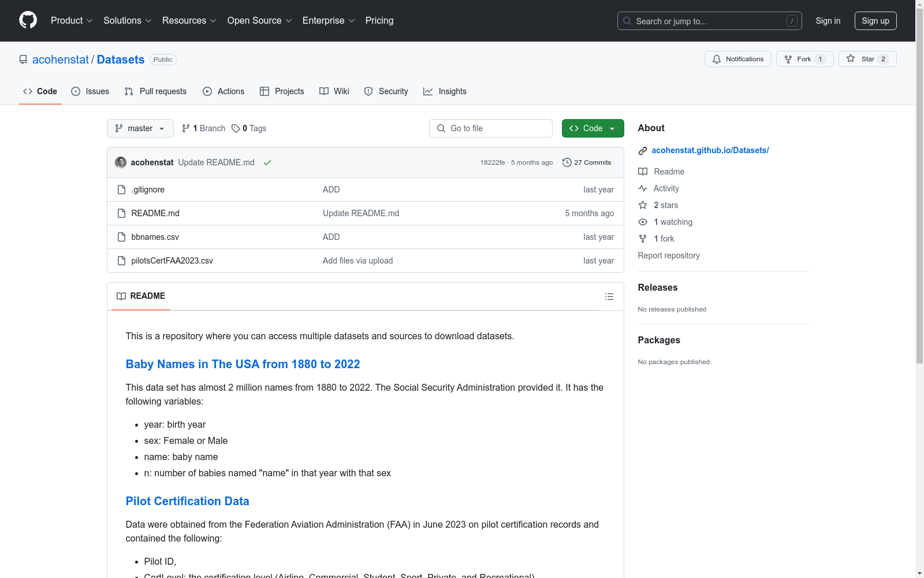This screenshot has width=924, height=578.
Task: Click the eye icon beside 1 watching
Action: click(643, 222)
